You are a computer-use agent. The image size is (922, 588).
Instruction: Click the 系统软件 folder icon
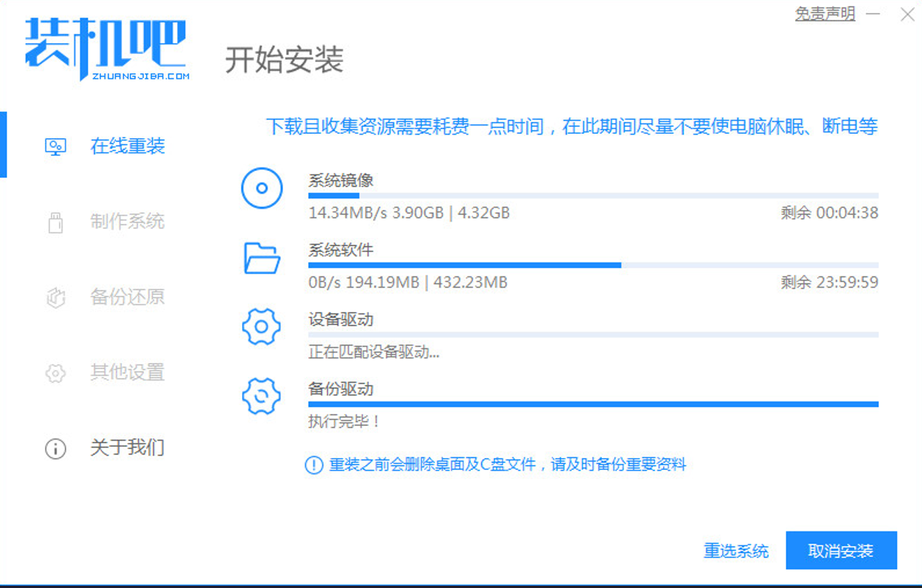262,258
